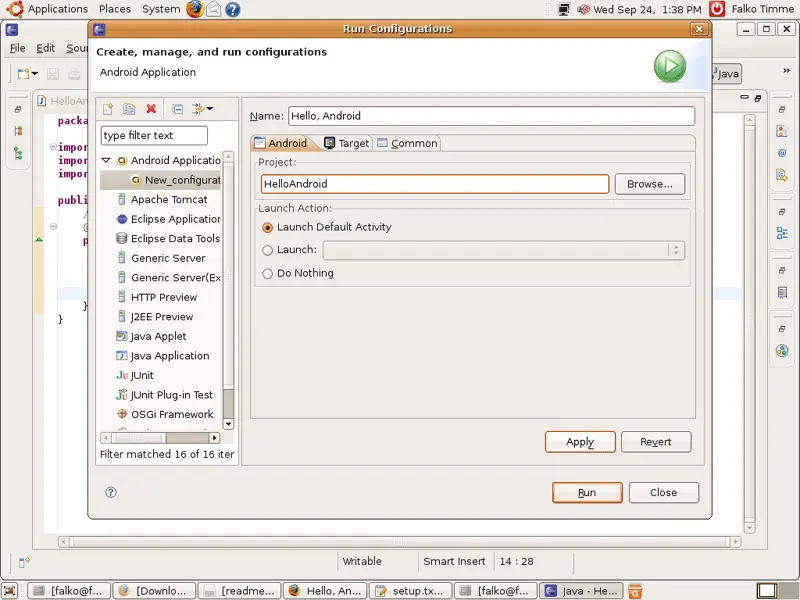Click the network monitor tray icon
Screen dimensions: 800x600
[564, 9]
